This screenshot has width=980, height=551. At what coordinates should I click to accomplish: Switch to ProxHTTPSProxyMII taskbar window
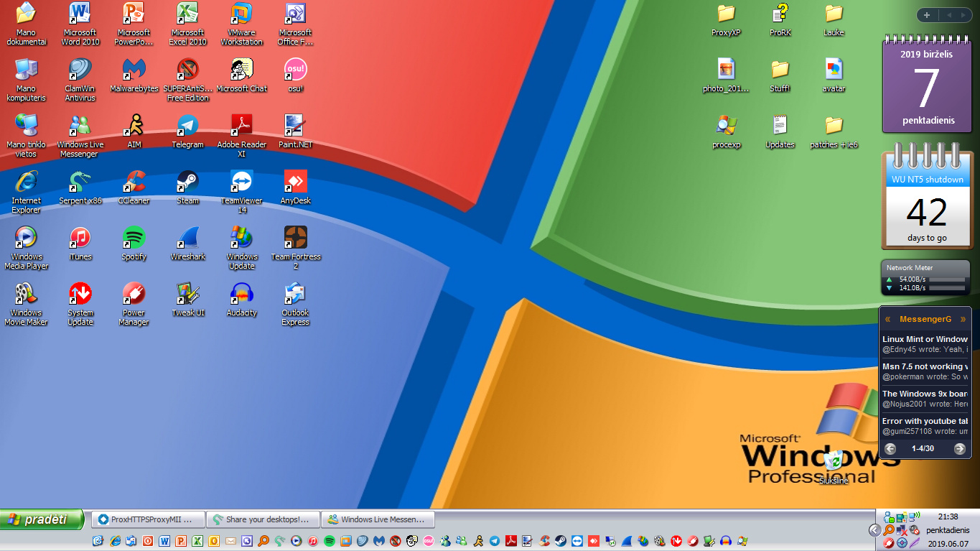tap(148, 519)
